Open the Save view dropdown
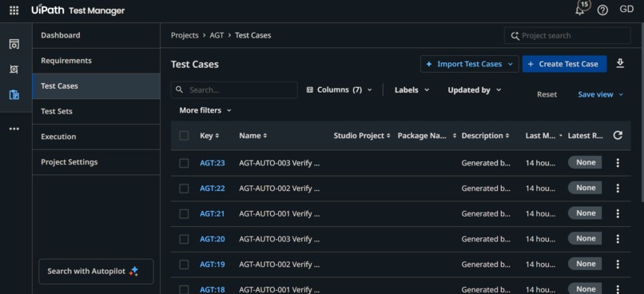Viewport: 644px width, 294px height. pyautogui.click(x=601, y=94)
